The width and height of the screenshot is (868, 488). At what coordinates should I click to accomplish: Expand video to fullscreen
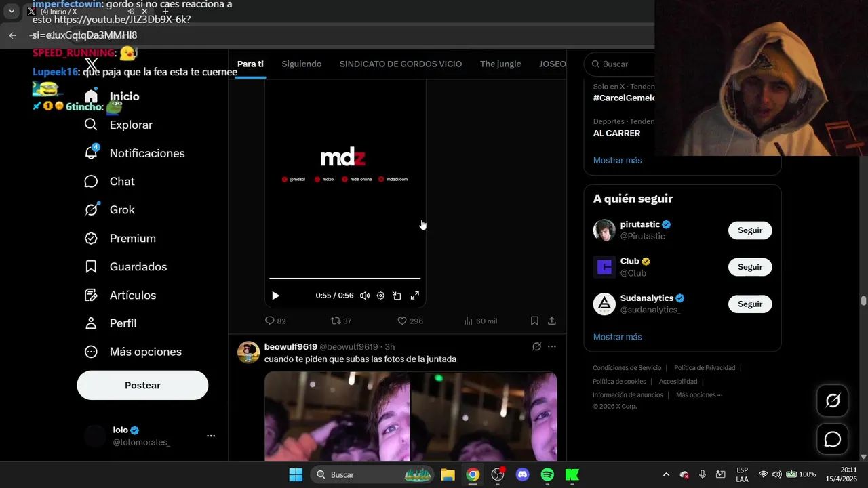(x=414, y=296)
